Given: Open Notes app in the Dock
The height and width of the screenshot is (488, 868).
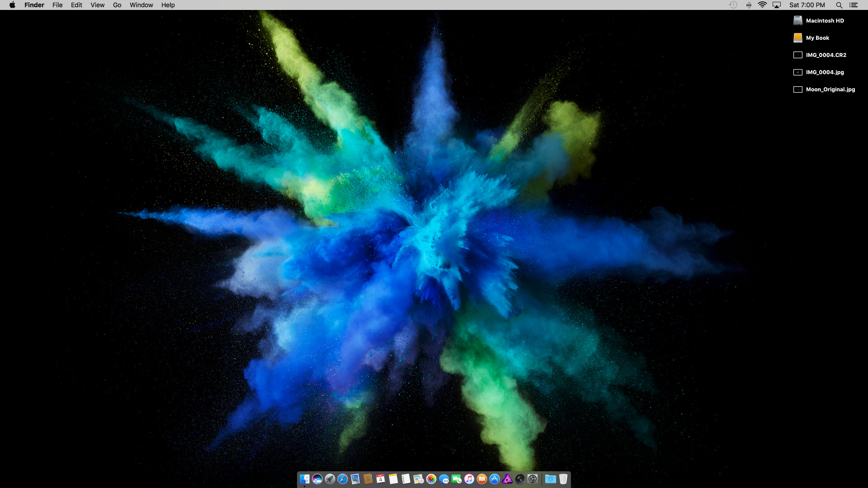Looking at the screenshot, I should tap(393, 479).
